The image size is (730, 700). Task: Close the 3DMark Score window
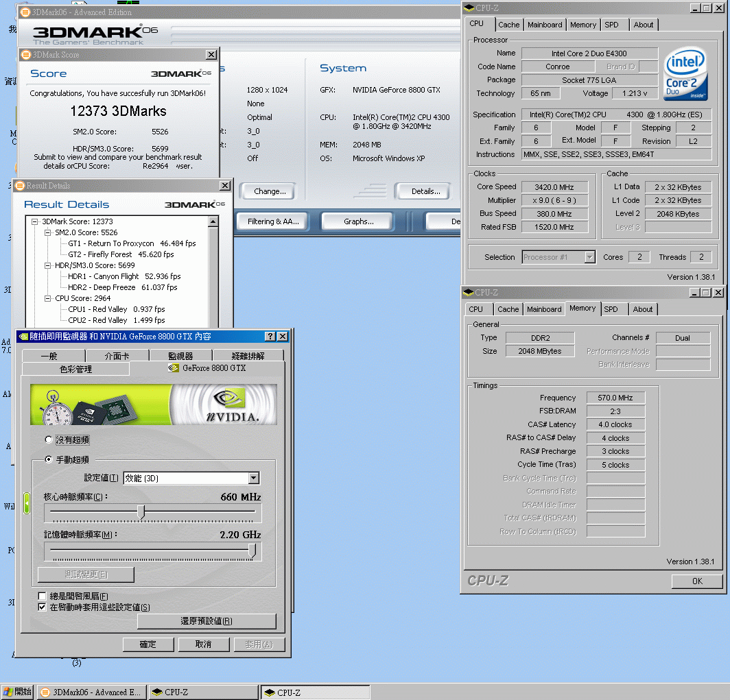coord(211,55)
